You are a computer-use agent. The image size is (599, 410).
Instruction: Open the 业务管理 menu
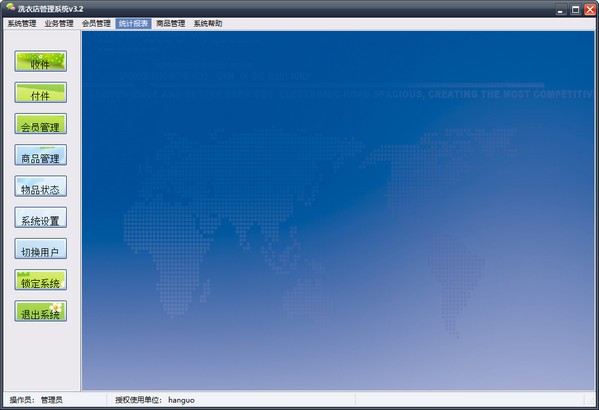pos(59,24)
